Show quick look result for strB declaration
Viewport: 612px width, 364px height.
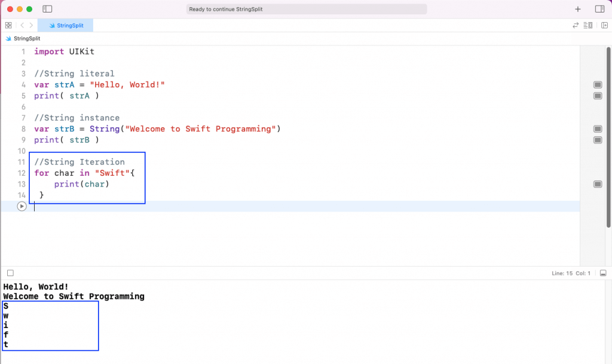click(598, 129)
